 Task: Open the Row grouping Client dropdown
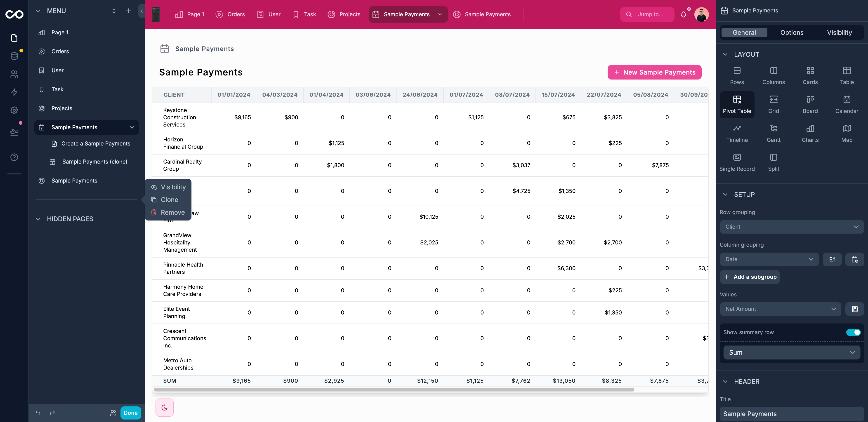[x=792, y=227]
